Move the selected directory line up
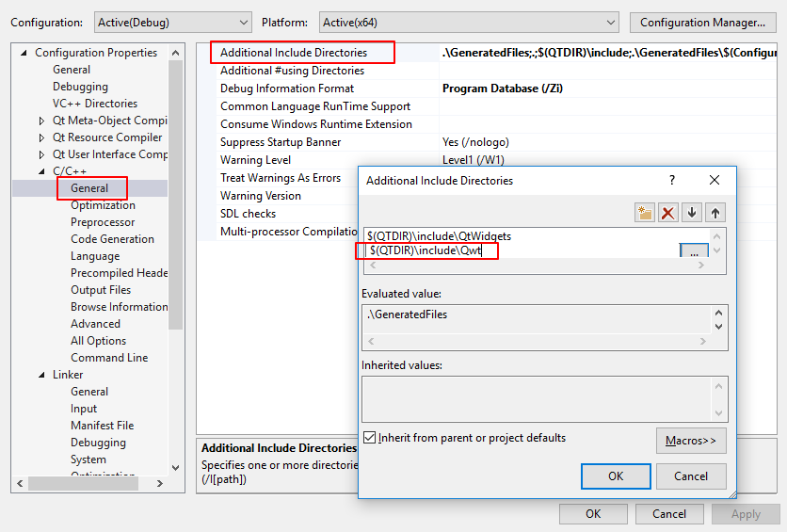This screenshot has height=532, width=787. [x=715, y=213]
